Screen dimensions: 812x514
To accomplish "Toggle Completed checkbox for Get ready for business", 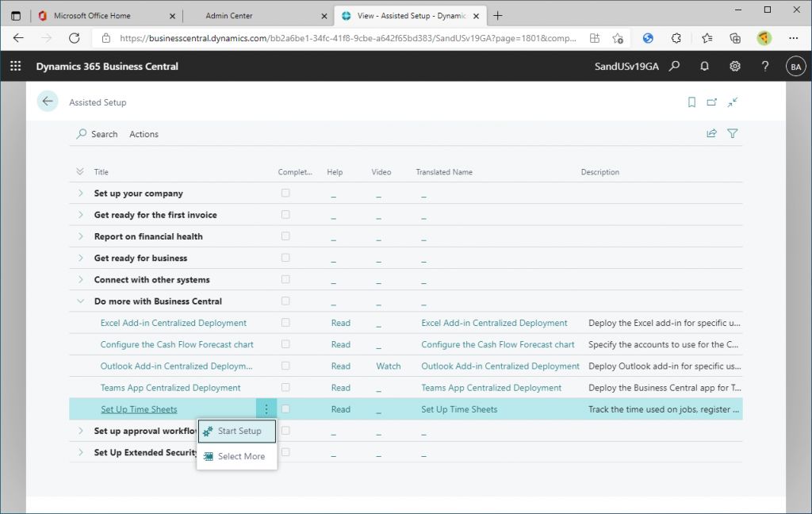I will 285,258.
